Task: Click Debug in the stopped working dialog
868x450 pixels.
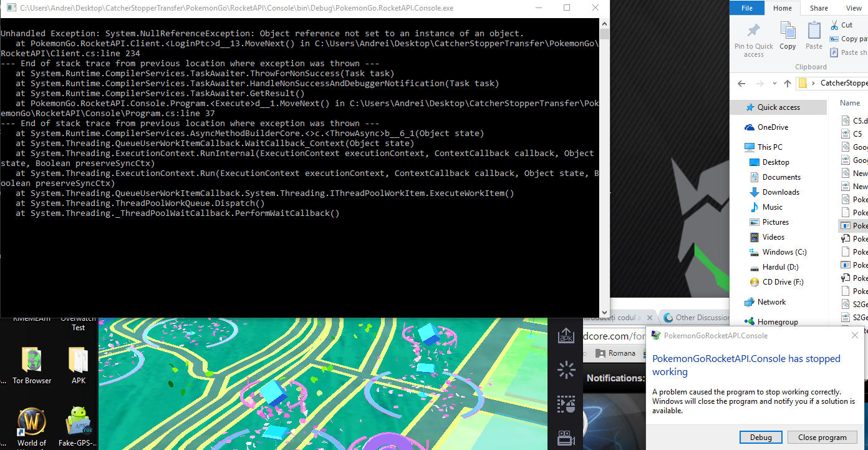Action: point(761,437)
